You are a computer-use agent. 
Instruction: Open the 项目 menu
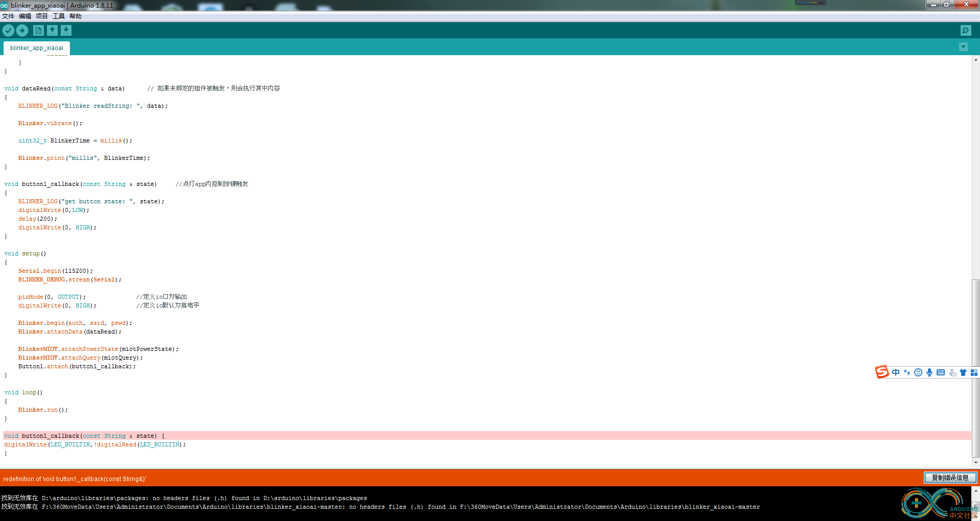click(x=42, y=16)
